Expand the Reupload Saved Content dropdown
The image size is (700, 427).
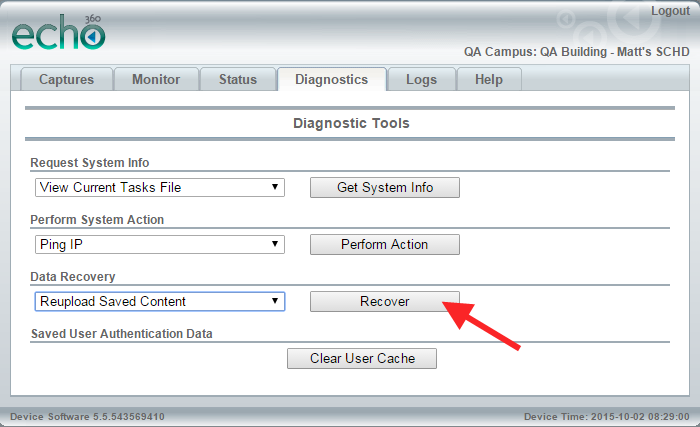[x=160, y=301]
